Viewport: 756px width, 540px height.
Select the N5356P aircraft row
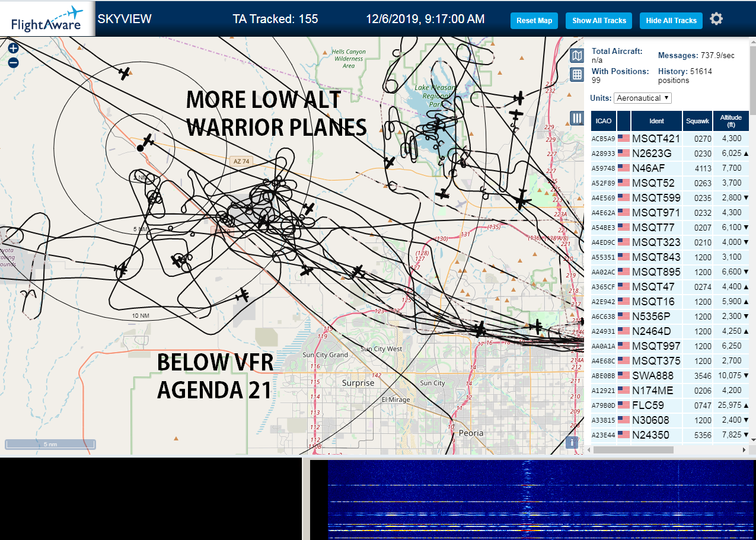pos(670,316)
